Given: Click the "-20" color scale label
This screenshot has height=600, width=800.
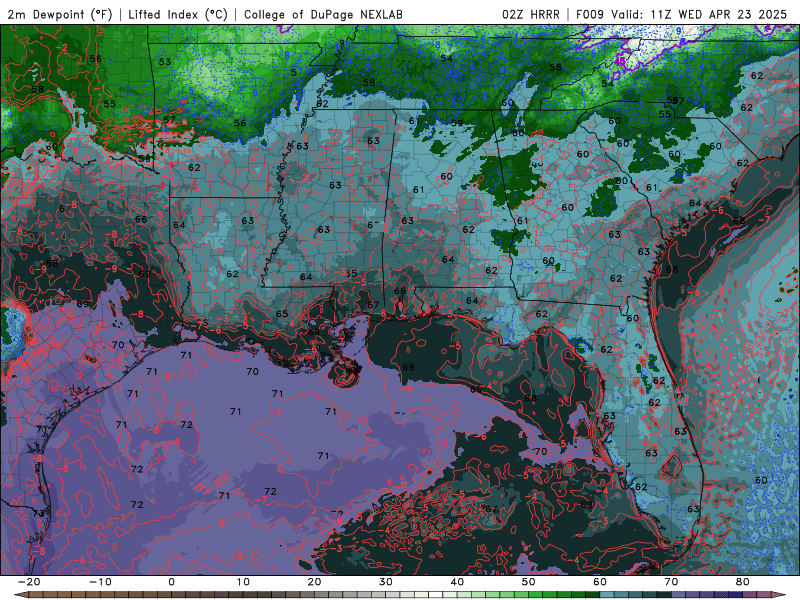Looking at the screenshot, I should click(29, 582).
